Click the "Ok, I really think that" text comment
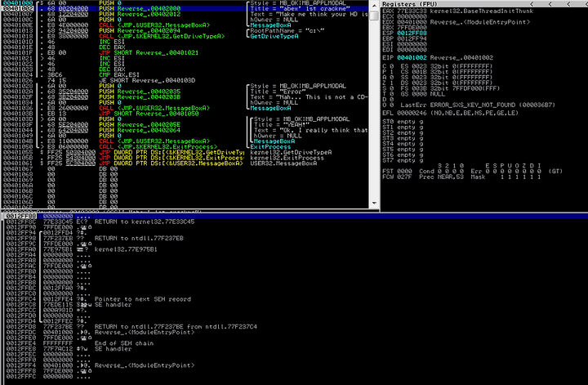588x385 pixels. click(x=311, y=130)
